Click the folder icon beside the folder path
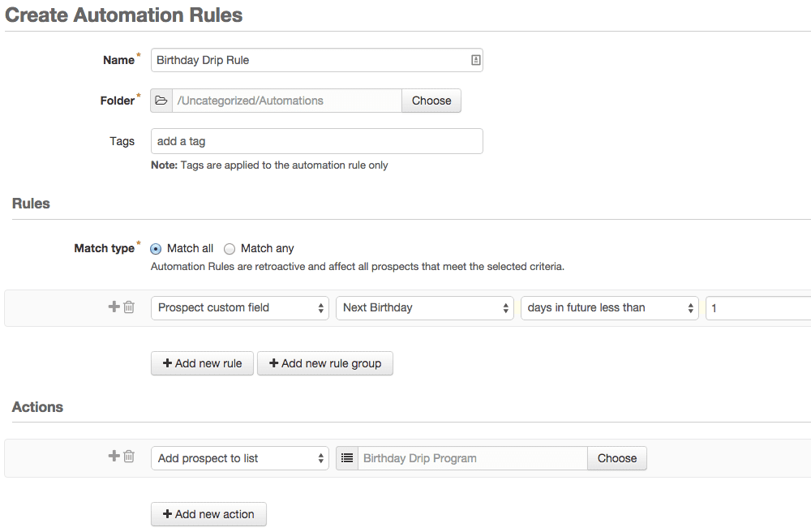The width and height of the screenshot is (811, 532). (x=161, y=101)
